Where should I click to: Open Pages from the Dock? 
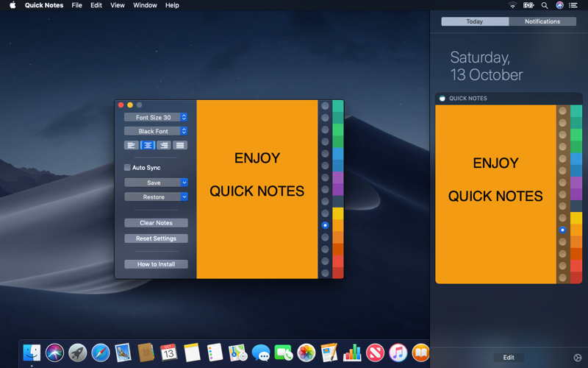pyautogui.click(x=329, y=353)
